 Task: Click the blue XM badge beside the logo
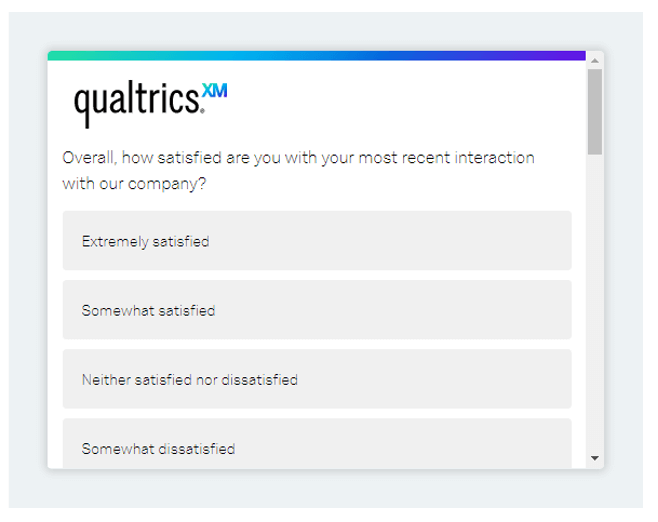pos(215,90)
